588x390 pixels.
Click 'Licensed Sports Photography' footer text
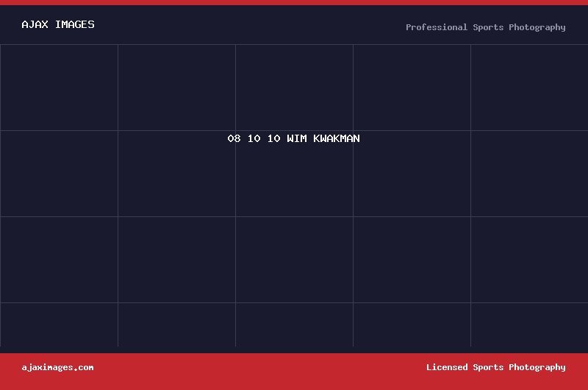click(x=495, y=367)
